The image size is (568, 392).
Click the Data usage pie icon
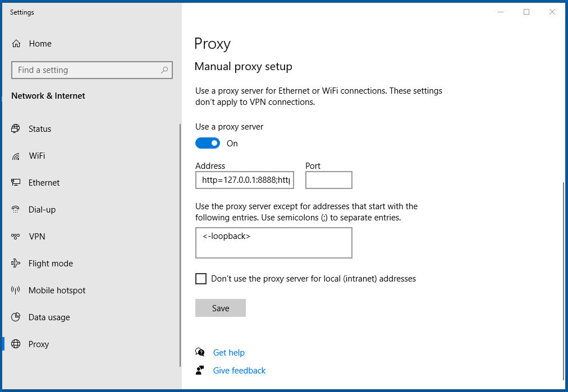click(x=16, y=317)
